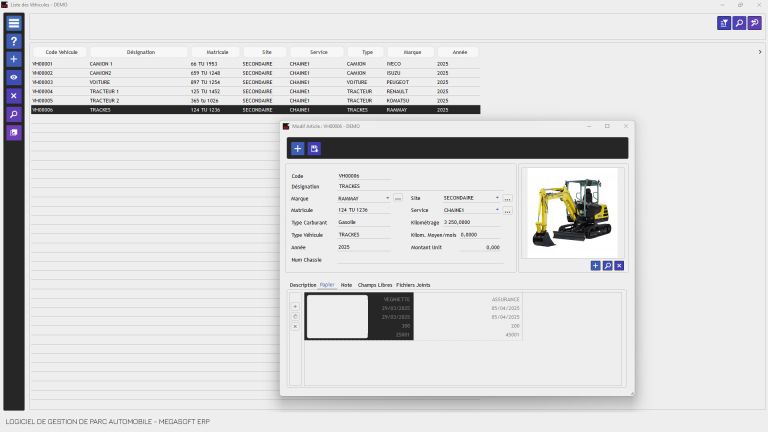Select row VH00003 VOITURE
The image size is (768, 432).
[255, 82]
